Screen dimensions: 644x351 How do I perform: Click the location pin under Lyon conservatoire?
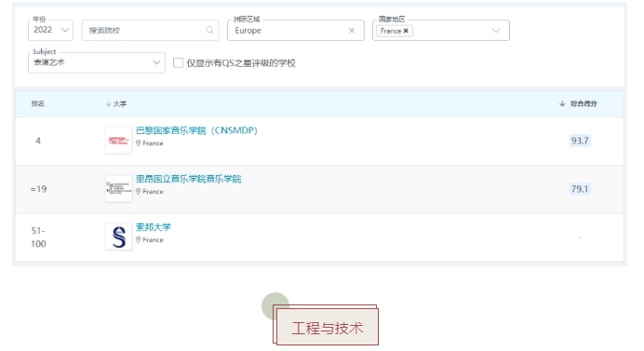[139, 192]
